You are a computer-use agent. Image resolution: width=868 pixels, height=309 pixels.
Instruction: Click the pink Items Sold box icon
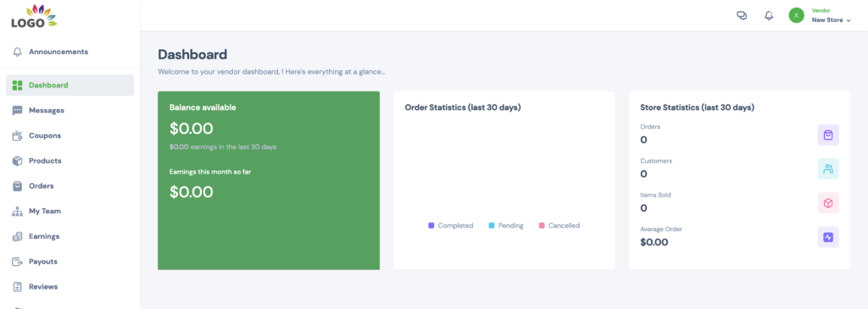coord(828,203)
